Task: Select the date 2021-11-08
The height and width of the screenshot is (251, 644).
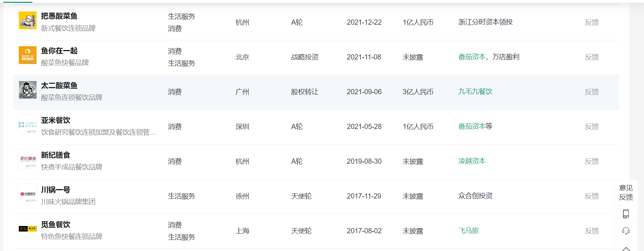Action: point(364,57)
